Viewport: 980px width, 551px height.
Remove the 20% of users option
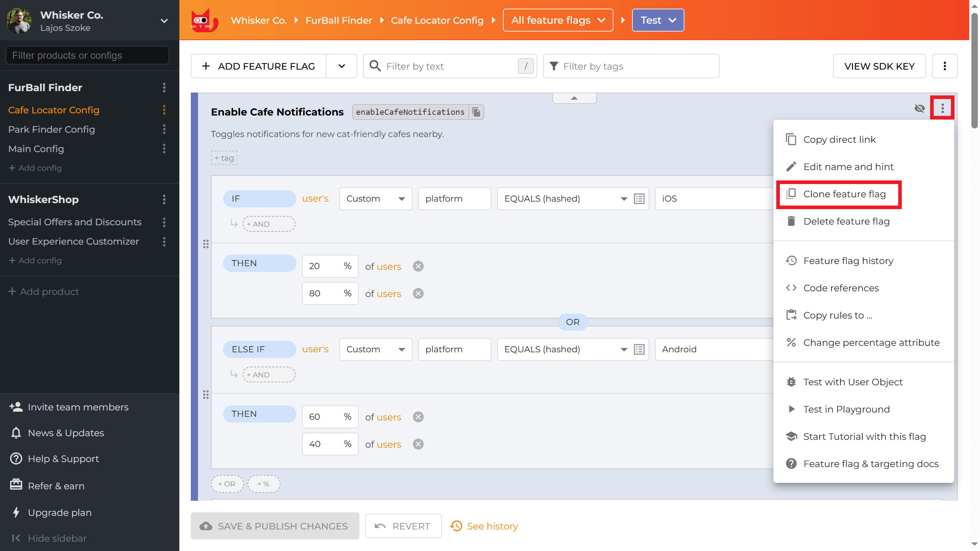pyautogui.click(x=418, y=267)
